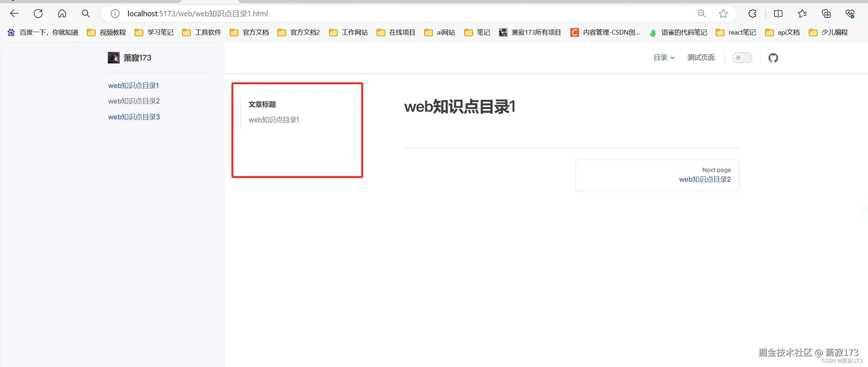Open the 官方文档 bookmark folder
This screenshot has width=868, height=367.
249,32
